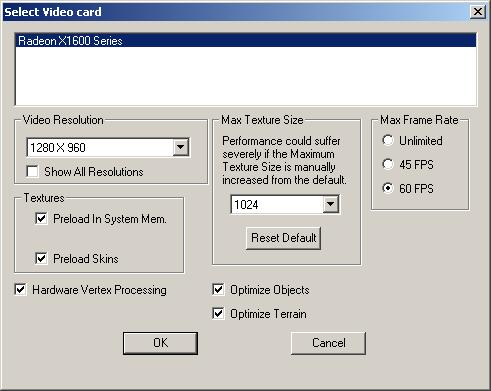Disable Hardware Vertex Processing
The height and width of the screenshot is (391, 491).
[20, 289]
